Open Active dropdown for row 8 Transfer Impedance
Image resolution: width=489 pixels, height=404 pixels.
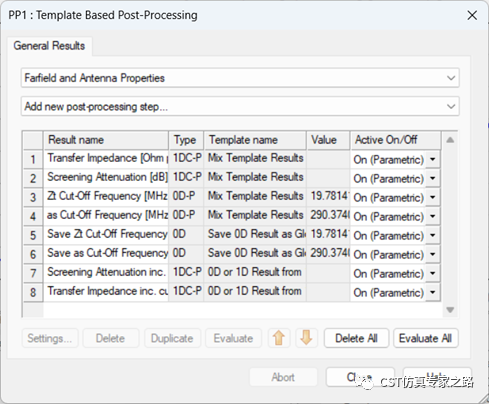click(x=433, y=292)
